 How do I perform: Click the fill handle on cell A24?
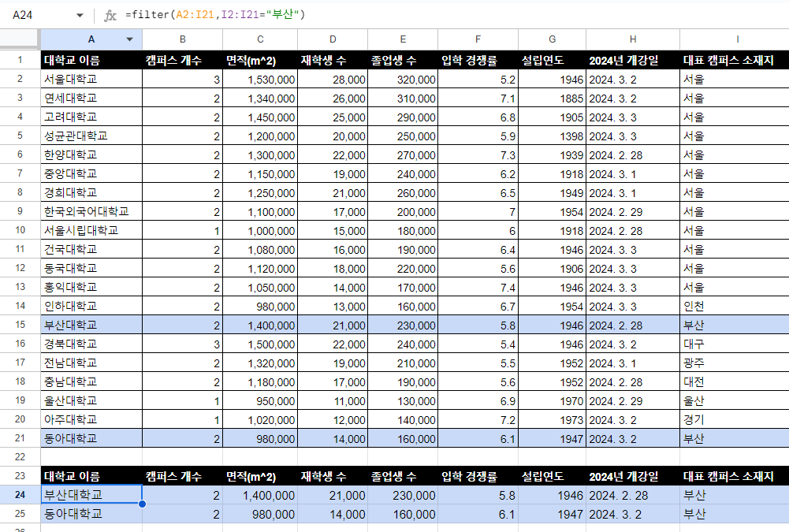[x=143, y=504]
